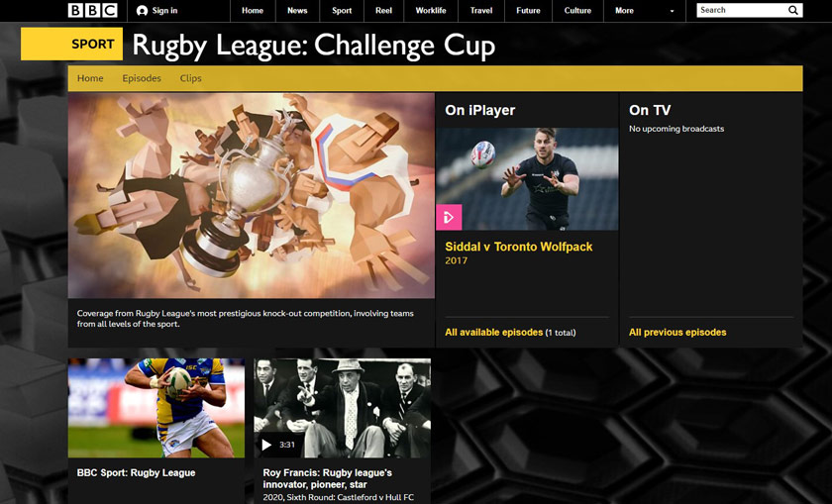Expand the More menu arrow
This screenshot has height=504, width=832.
672,11
